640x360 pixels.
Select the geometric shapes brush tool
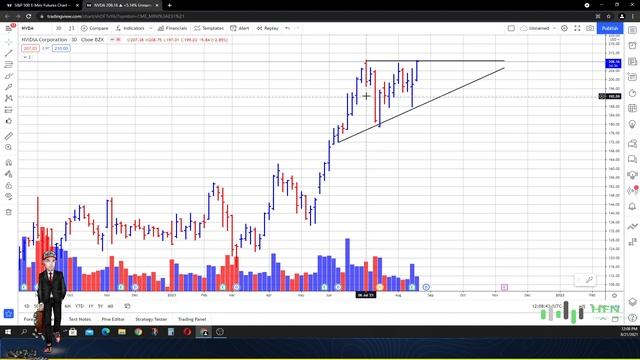pos(9,76)
